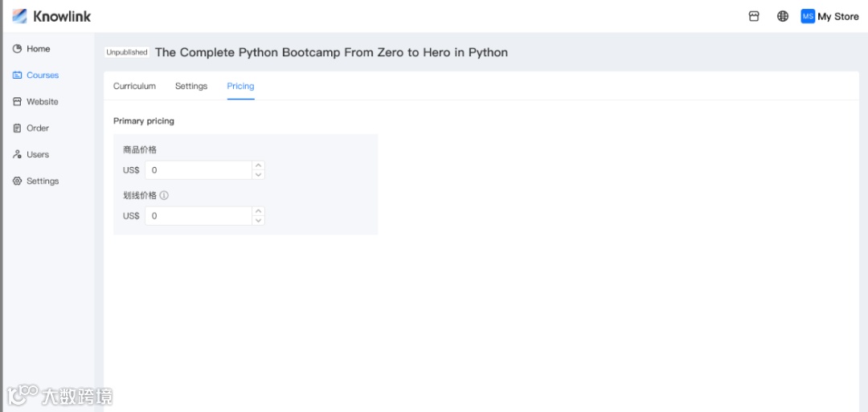The width and height of the screenshot is (868, 412).
Task: Click the Website sidebar icon
Action: point(18,102)
